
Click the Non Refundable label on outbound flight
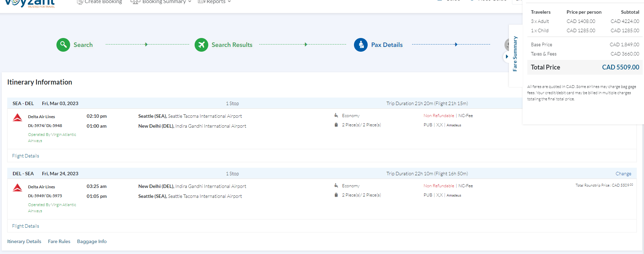[x=439, y=116]
